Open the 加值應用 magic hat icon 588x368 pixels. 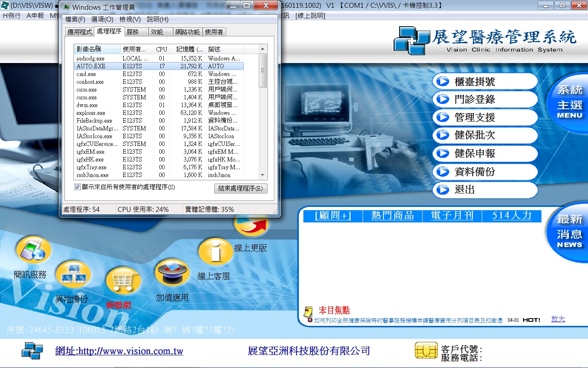tap(172, 273)
